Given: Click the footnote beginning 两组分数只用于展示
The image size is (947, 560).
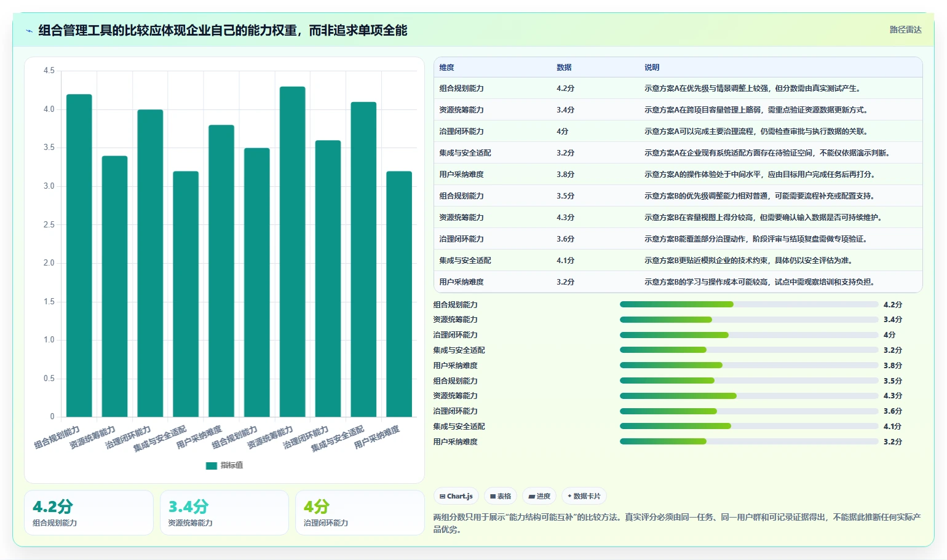Looking at the screenshot, I should [677, 523].
